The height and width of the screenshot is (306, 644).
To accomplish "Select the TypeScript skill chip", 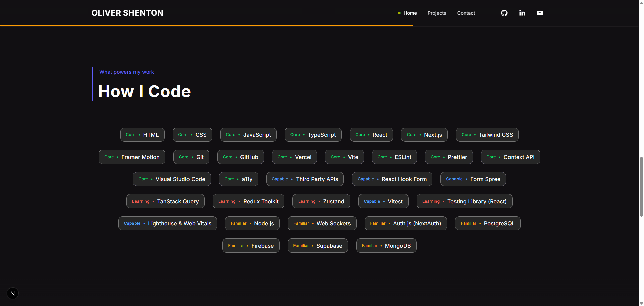I will coord(313,135).
